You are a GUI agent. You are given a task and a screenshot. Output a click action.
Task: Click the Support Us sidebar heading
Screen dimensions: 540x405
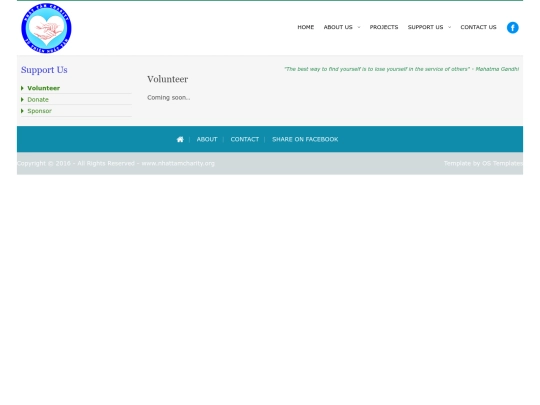44,70
